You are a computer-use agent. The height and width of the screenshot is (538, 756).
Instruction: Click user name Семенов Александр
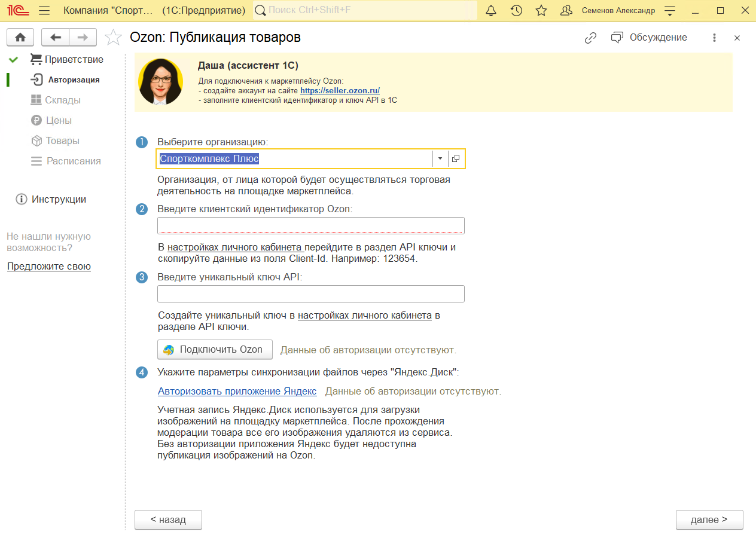pos(618,11)
